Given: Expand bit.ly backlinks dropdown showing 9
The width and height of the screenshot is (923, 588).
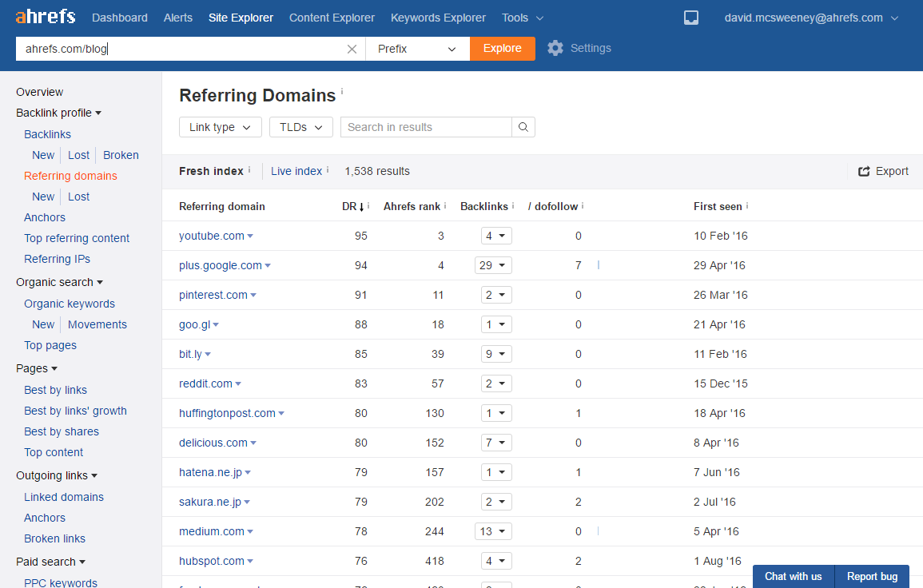Looking at the screenshot, I should coord(496,355).
